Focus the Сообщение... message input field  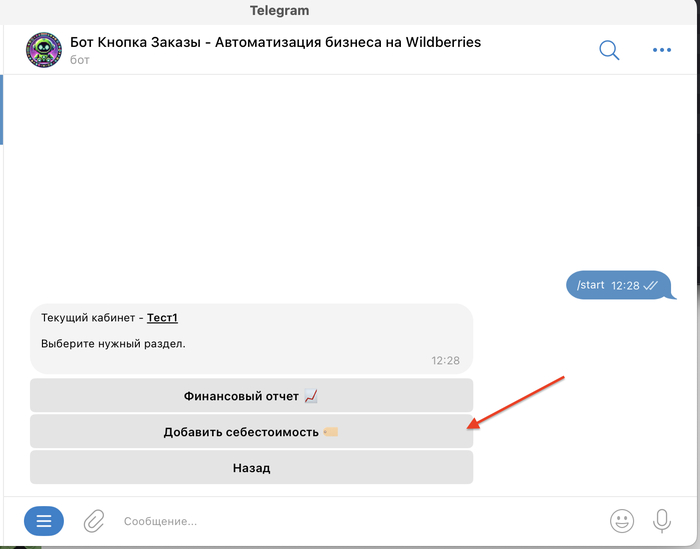[357, 521]
